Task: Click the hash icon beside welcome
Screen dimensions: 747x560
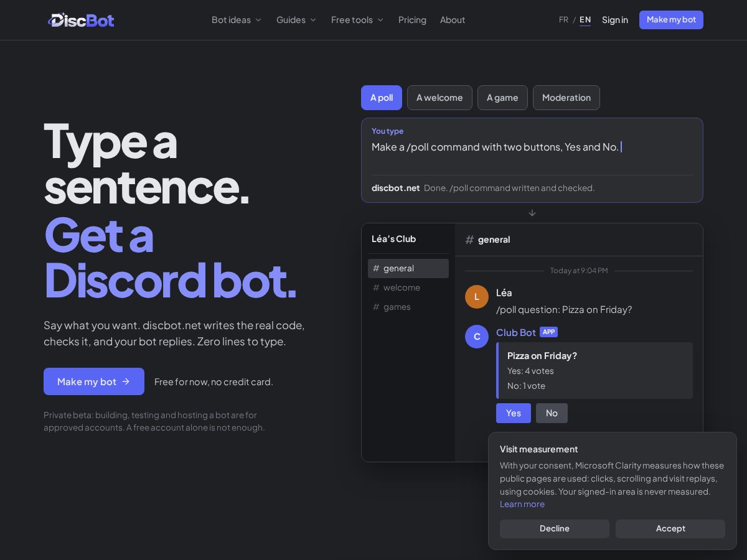Action: click(x=376, y=287)
